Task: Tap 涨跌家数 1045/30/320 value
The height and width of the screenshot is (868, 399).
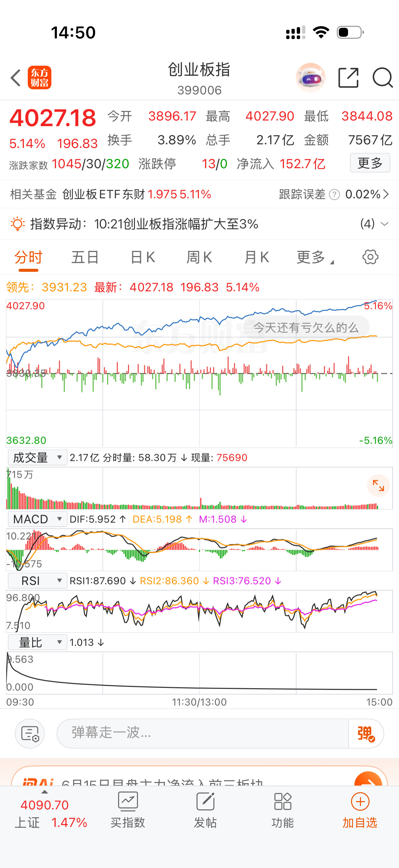Action: pos(90,164)
